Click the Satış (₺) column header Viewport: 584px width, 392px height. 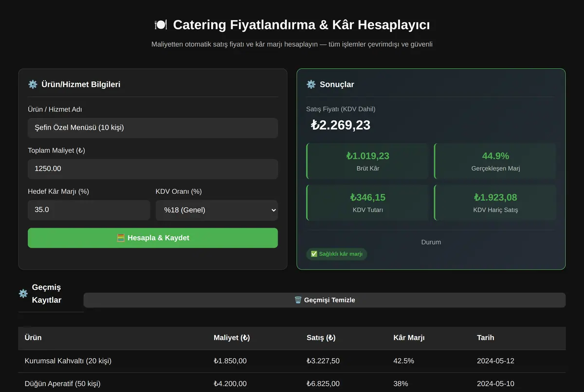(x=321, y=338)
